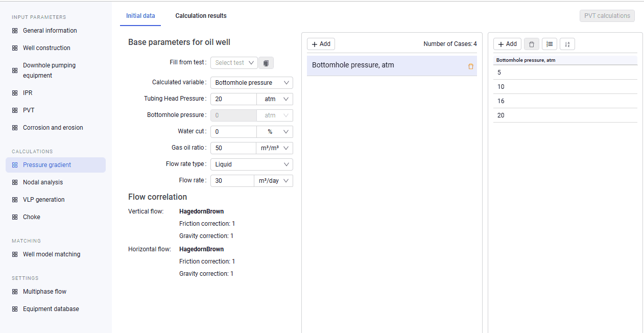Expand the Fill from test selector
Screen dimensions: 644x333
point(234,63)
